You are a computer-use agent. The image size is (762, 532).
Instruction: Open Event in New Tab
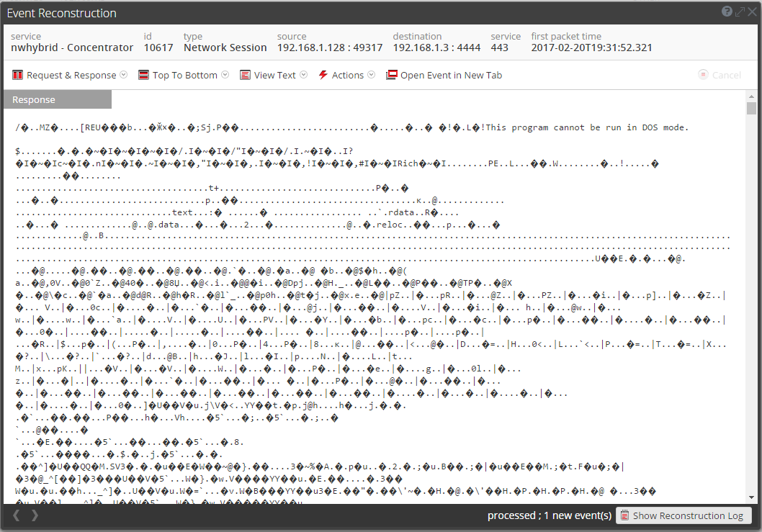[x=444, y=74]
